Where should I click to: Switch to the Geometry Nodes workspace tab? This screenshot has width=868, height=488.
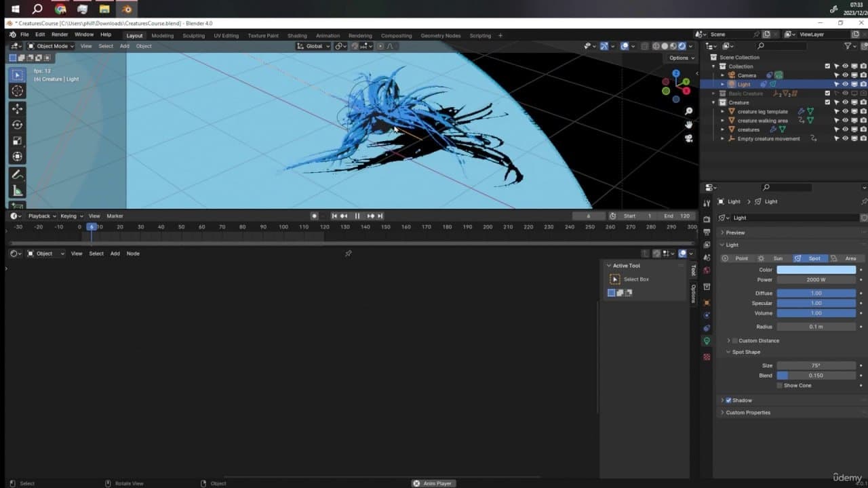(x=441, y=35)
